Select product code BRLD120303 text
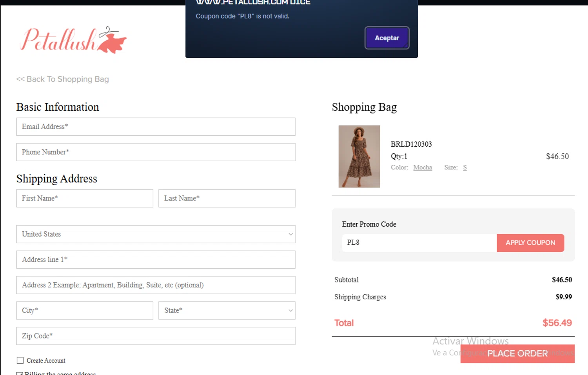The height and width of the screenshot is (375, 588). [x=411, y=144]
